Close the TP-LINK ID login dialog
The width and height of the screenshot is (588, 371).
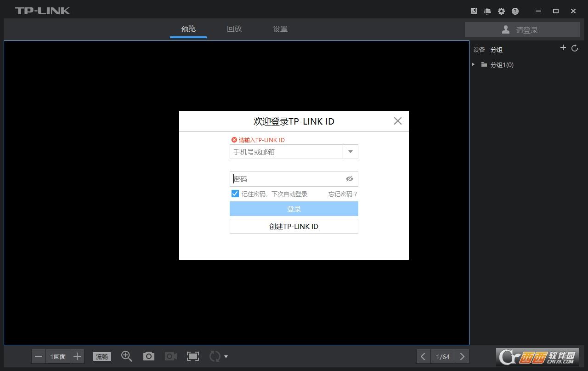398,121
